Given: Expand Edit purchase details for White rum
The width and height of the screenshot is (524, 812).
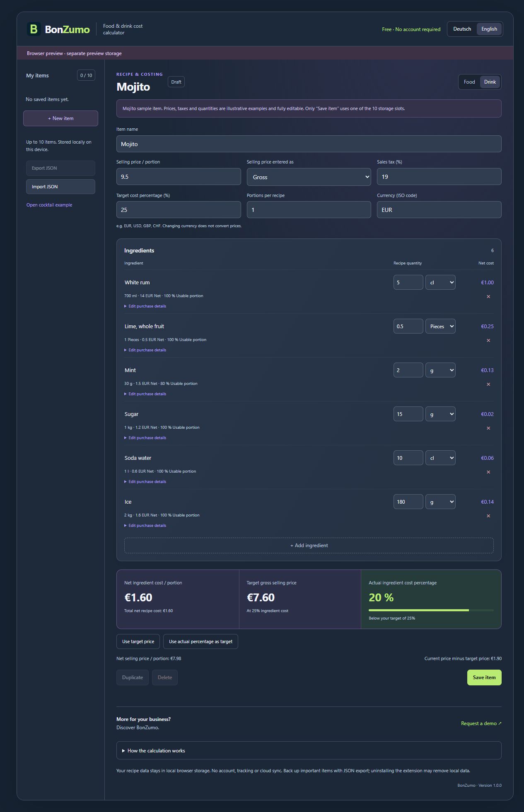Looking at the screenshot, I should (x=145, y=306).
